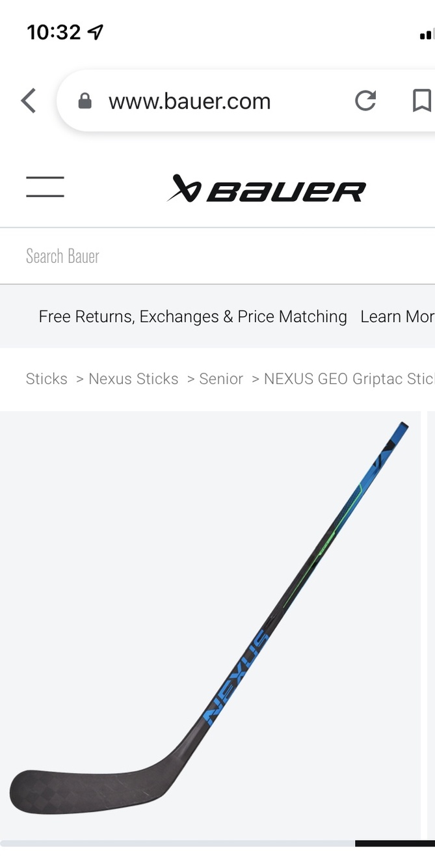Screen dimensions: 435x868
Task: Tap the Free Returns promotional banner
Action: pos(192,317)
